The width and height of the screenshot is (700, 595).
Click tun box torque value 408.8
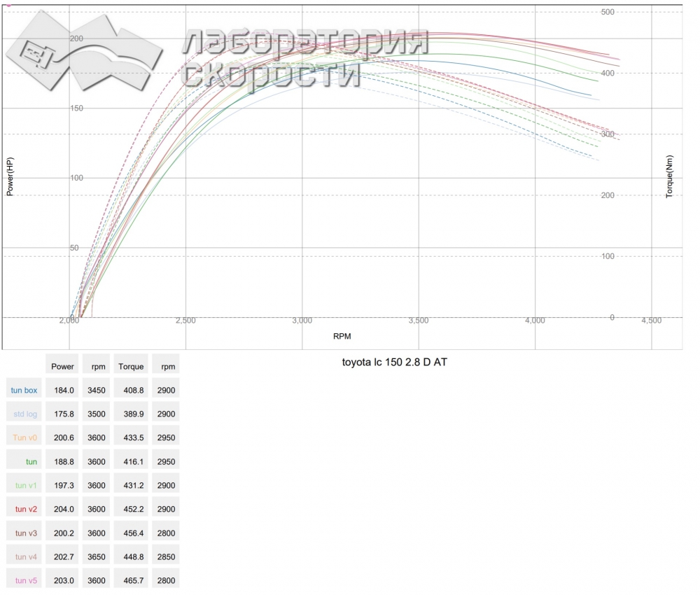134,390
